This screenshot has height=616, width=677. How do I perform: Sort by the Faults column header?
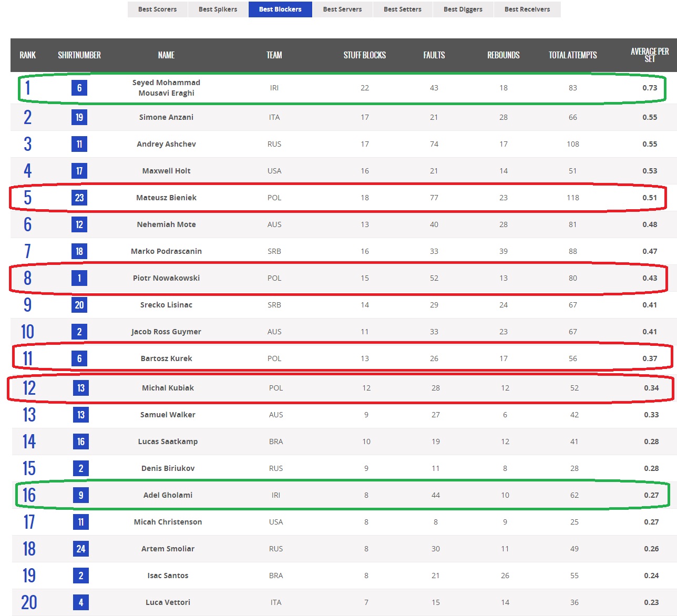[434, 55]
